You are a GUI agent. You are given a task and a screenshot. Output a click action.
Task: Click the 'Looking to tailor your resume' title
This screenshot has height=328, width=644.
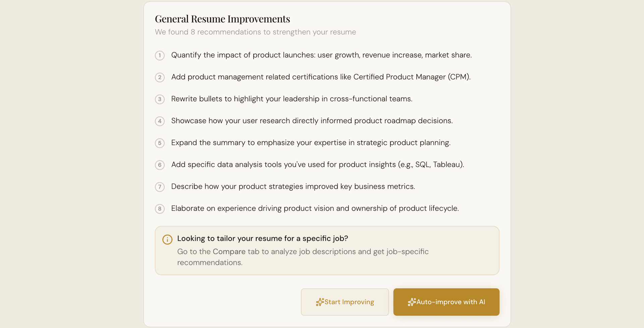click(x=262, y=238)
